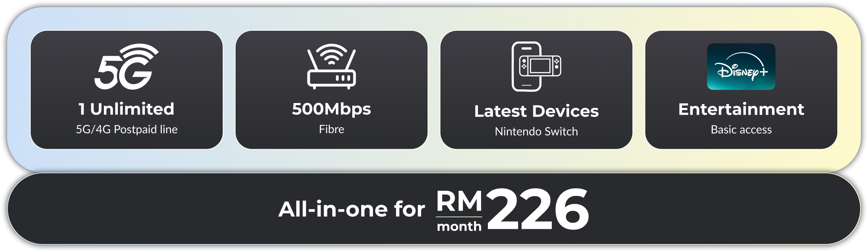The height and width of the screenshot is (252, 868).
Task: Select the "Latest Devices" heading
Action: [536, 111]
